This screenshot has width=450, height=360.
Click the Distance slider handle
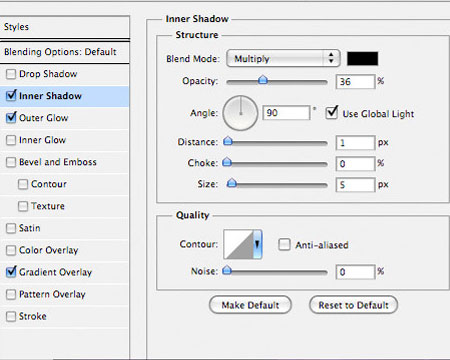pyautogui.click(x=228, y=141)
